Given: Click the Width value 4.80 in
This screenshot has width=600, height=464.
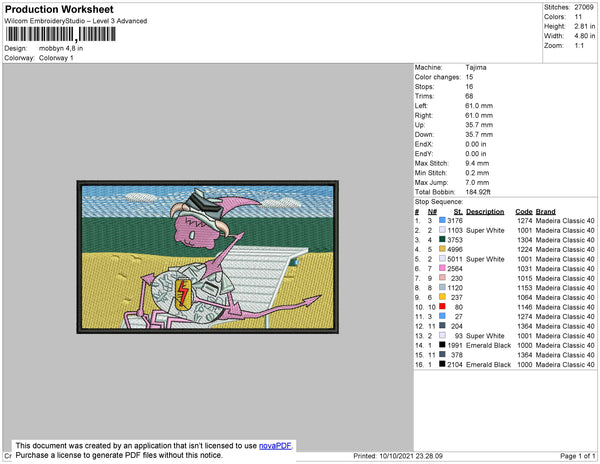Looking at the screenshot, I should [584, 36].
